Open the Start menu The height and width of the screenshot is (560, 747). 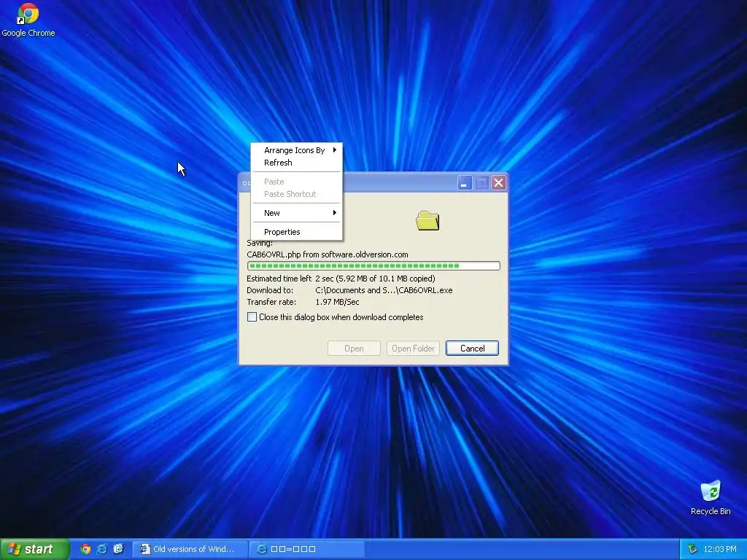[x=35, y=549]
